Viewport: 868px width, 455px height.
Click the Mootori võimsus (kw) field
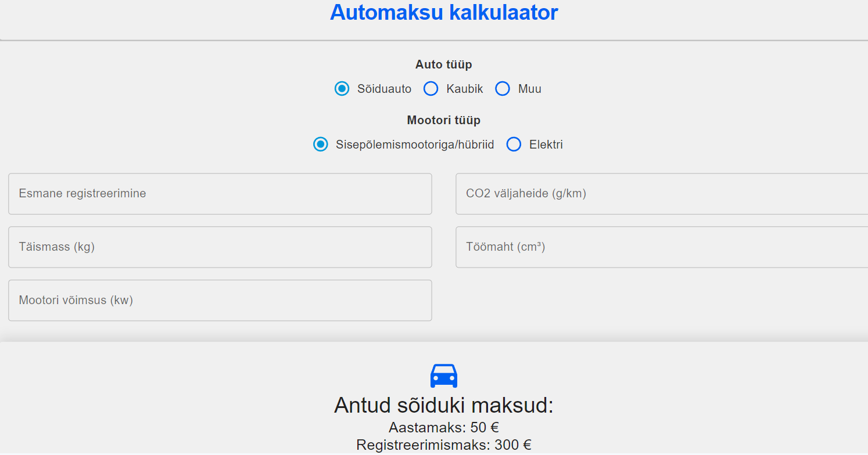tap(220, 300)
